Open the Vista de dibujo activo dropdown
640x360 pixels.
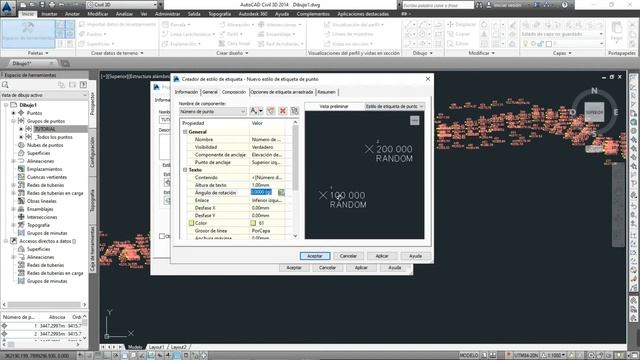(44, 95)
